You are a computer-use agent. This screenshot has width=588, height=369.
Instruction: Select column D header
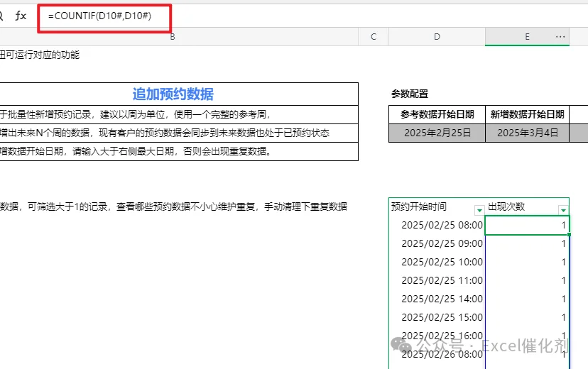pos(437,37)
